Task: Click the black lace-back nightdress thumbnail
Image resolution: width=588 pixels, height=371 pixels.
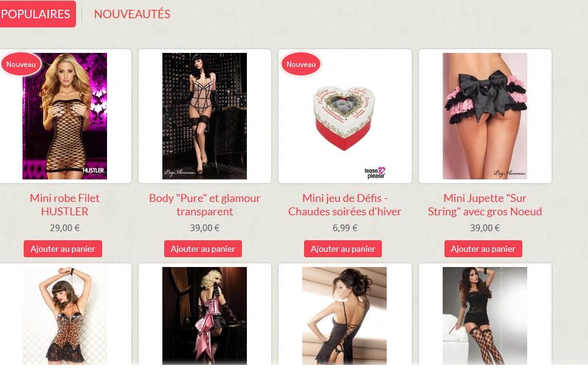Action: coord(345,316)
